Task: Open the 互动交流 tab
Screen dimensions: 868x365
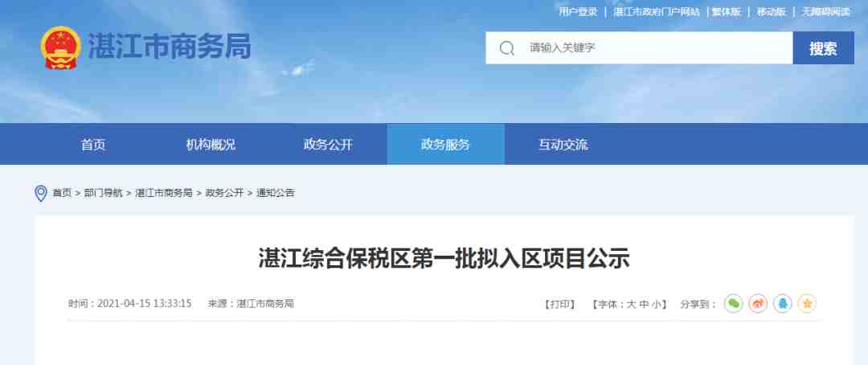Action: click(563, 145)
